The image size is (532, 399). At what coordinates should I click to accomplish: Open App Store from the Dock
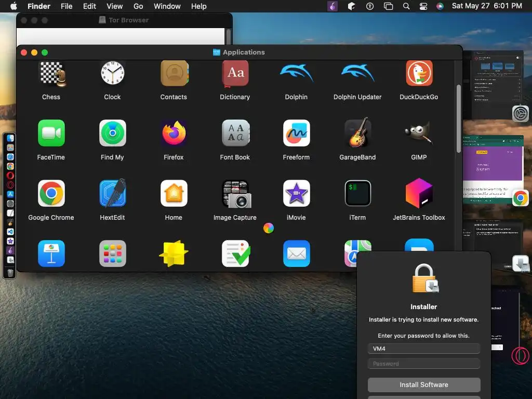pyautogui.click(x=10, y=194)
